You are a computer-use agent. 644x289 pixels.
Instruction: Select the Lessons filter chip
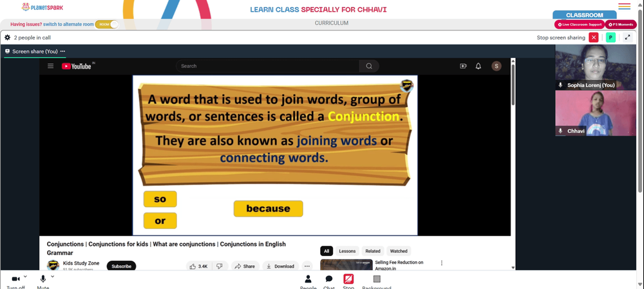point(348,251)
